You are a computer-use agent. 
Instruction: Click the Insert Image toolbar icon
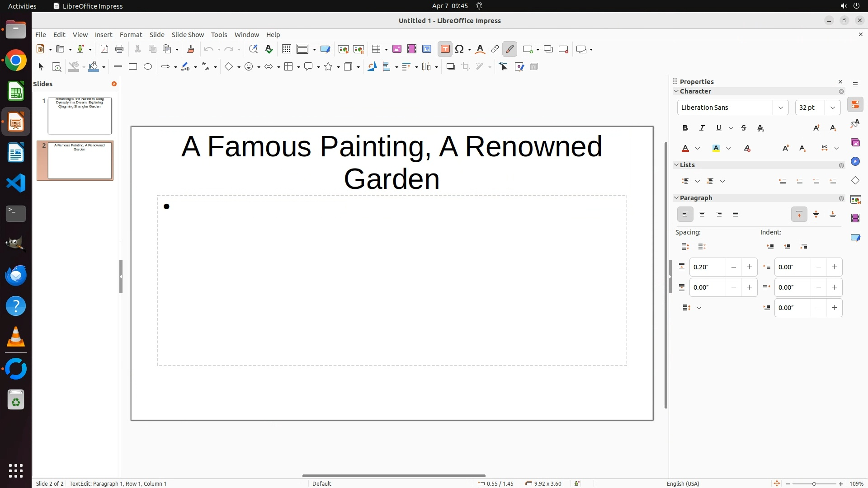[x=397, y=49]
